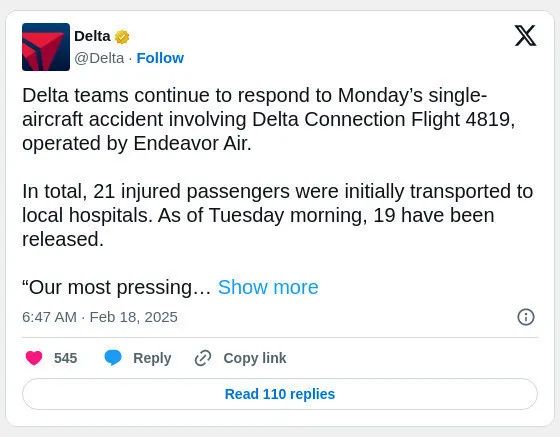560x437 pixels.
Task: Like the tweet with the heart icon
Action: pos(34,358)
